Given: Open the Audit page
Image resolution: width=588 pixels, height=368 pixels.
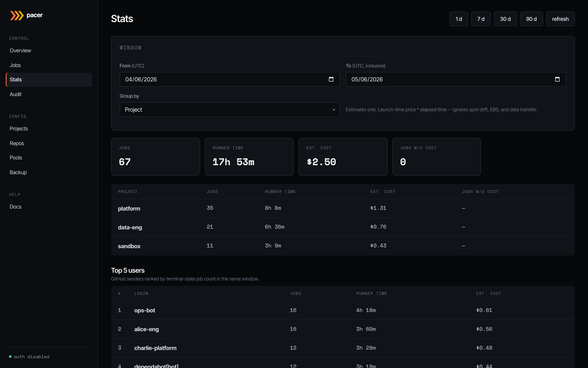Looking at the screenshot, I should tap(49, 94).
